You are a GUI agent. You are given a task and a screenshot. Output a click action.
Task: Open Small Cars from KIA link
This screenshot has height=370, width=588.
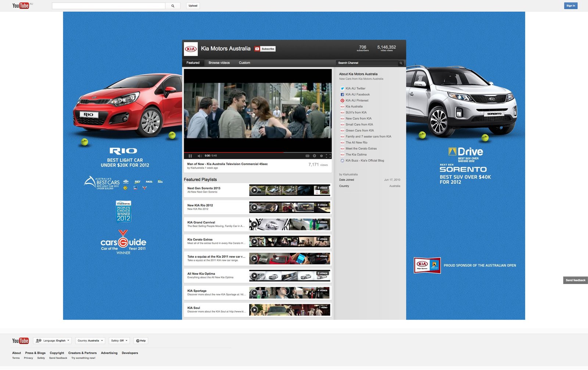359,125
